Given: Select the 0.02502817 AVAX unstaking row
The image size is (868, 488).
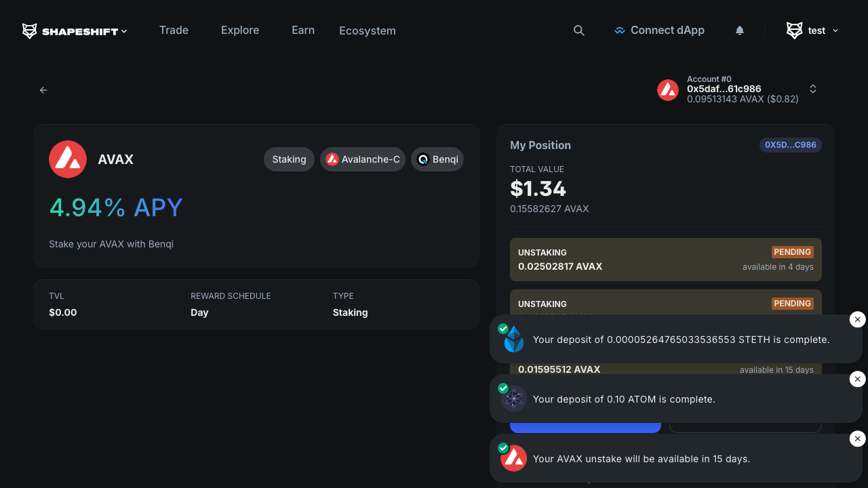Looking at the screenshot, I should 665,260.
